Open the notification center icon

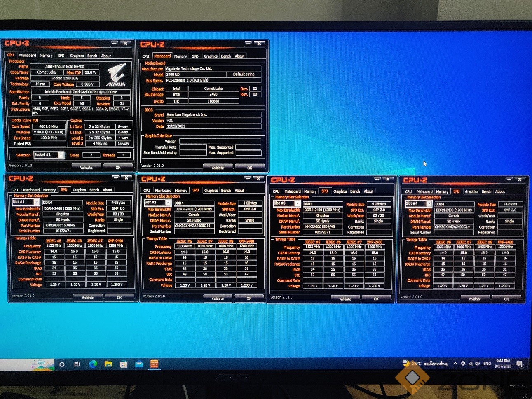click(520, 364)
